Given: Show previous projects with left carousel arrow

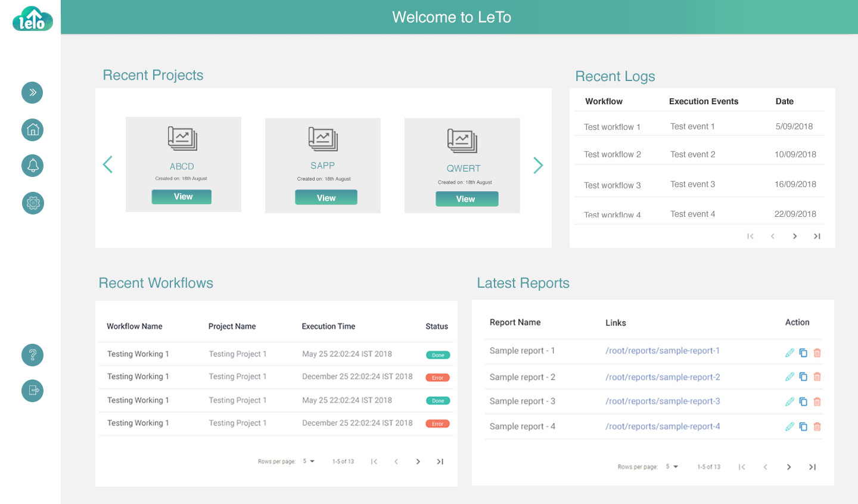Looking at the screenshot, I should coord(108,164).
